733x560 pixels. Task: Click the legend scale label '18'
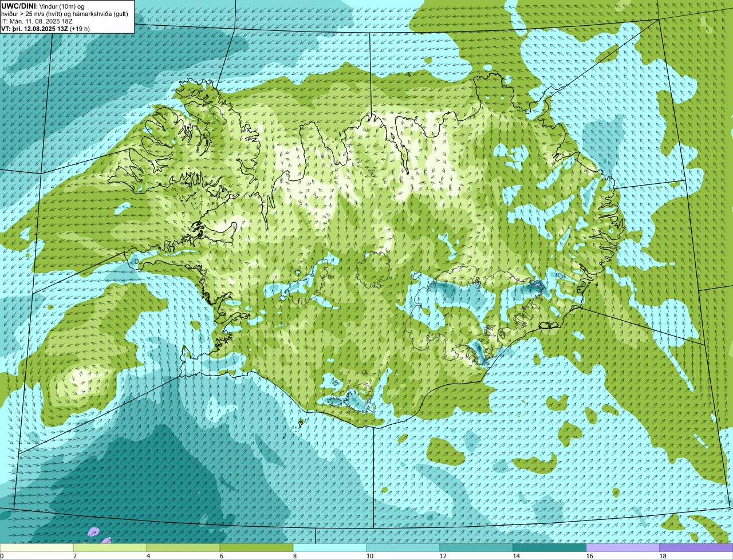pyautogui.click(x=663, y=556)
